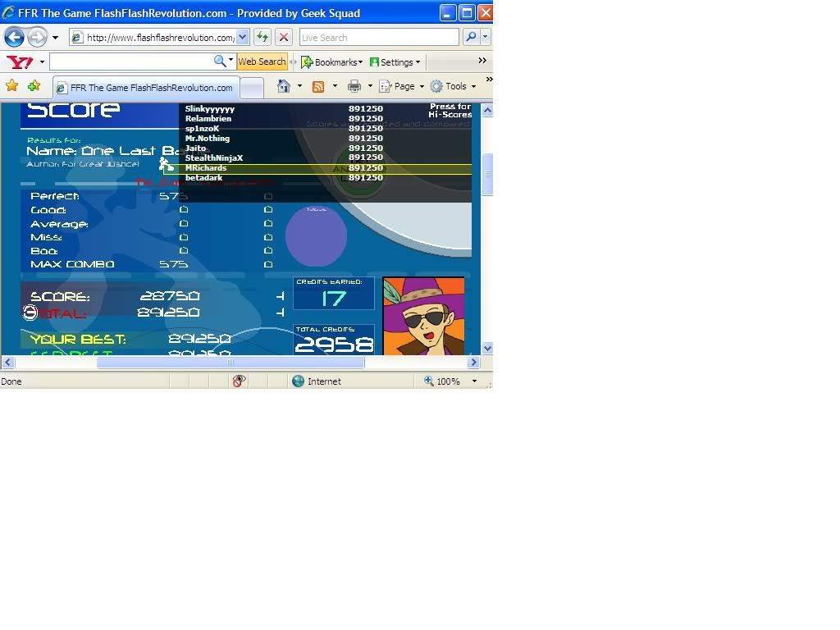The width and height of the screenshot is (840, 630).
Task: Click the privacy report eye icon
Action: 239,381
